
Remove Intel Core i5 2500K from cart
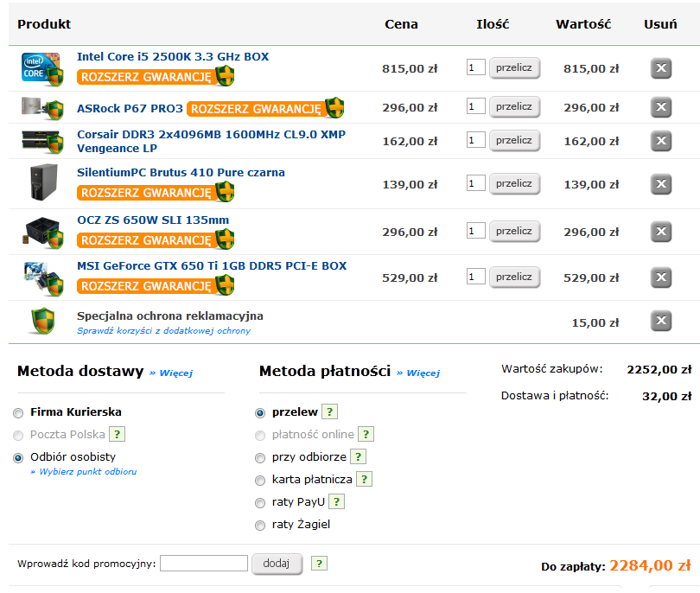[x=661, y=68]
